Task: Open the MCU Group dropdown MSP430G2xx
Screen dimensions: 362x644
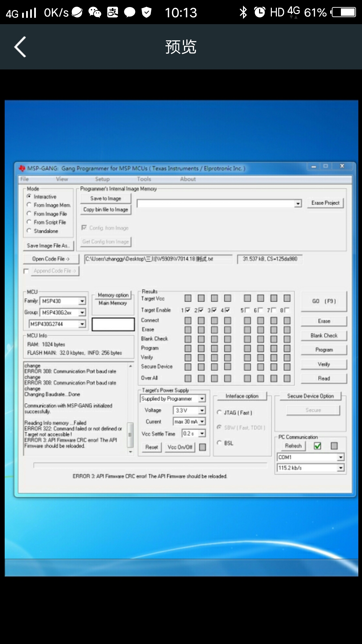Action: tap(82, 313)
